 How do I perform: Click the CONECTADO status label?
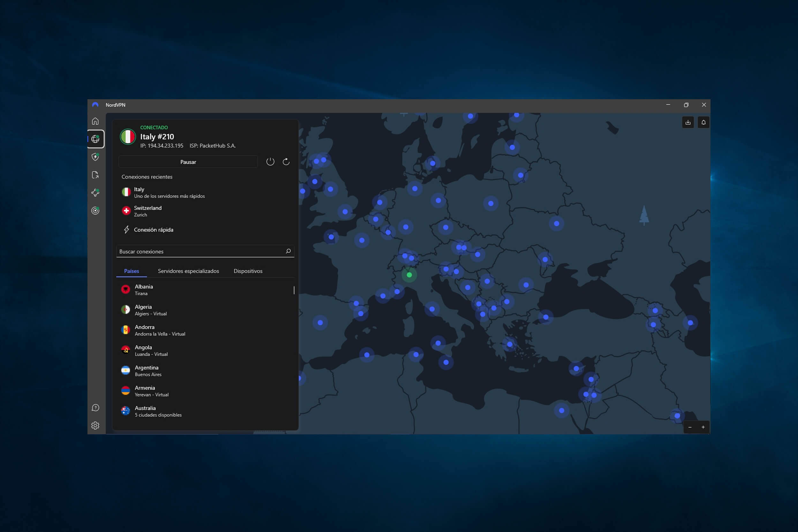154,128
